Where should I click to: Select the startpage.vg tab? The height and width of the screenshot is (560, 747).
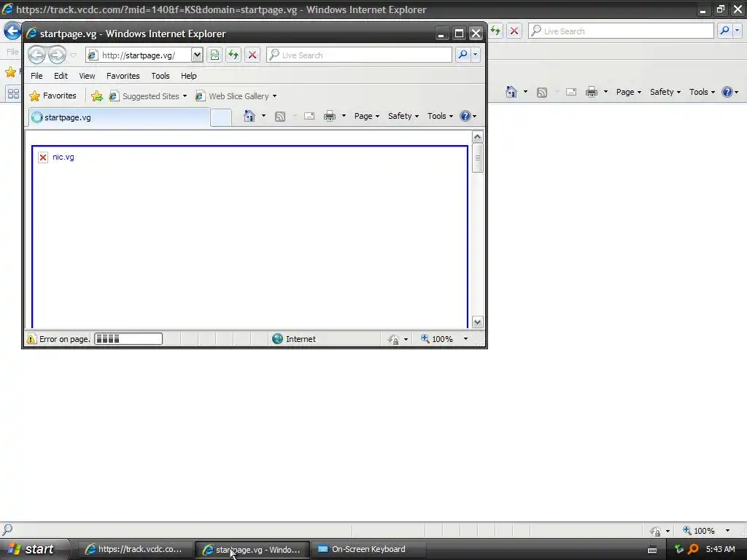click(119, 117)
